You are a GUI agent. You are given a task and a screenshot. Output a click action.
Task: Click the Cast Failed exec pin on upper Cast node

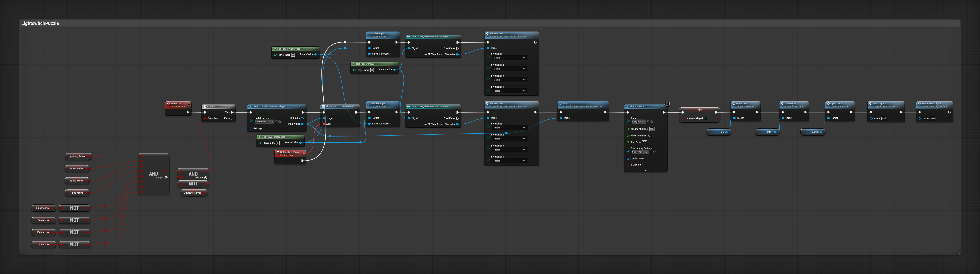click(x=457, y=48)
